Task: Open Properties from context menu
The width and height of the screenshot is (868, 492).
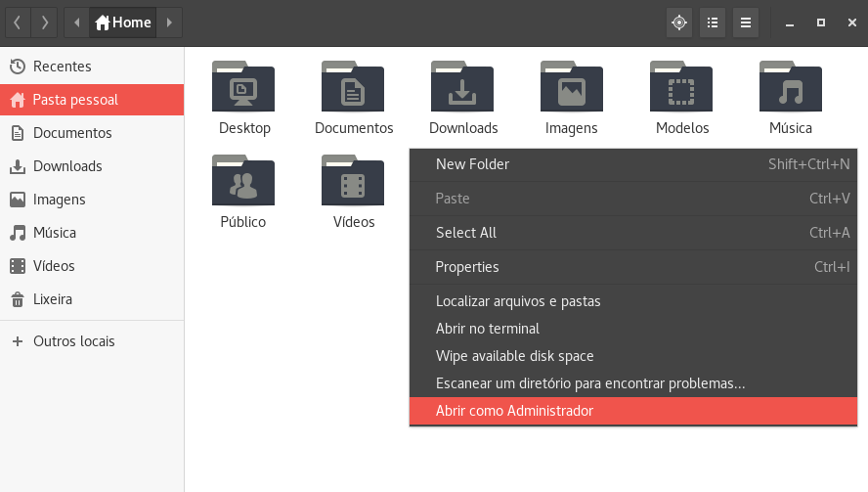Action: (633, 267)
